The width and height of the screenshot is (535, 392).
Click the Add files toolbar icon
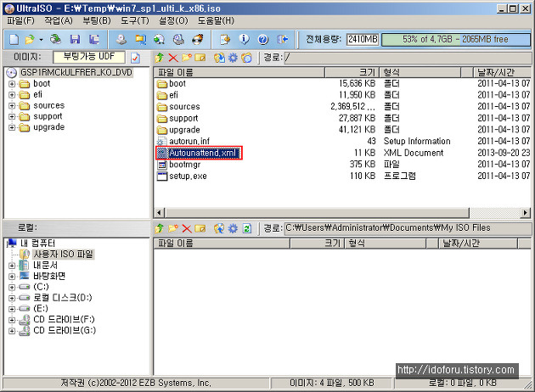(x=225, y=40)
